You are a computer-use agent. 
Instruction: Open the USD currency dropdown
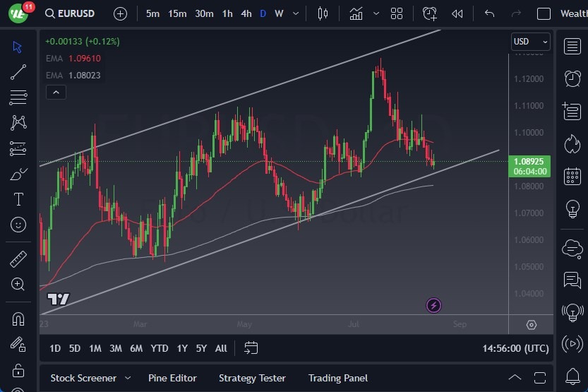click(530, 42)
